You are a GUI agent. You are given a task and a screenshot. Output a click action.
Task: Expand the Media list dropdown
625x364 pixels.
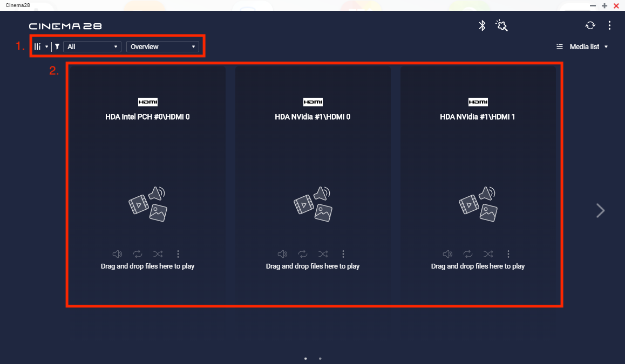tap(584, 47)
